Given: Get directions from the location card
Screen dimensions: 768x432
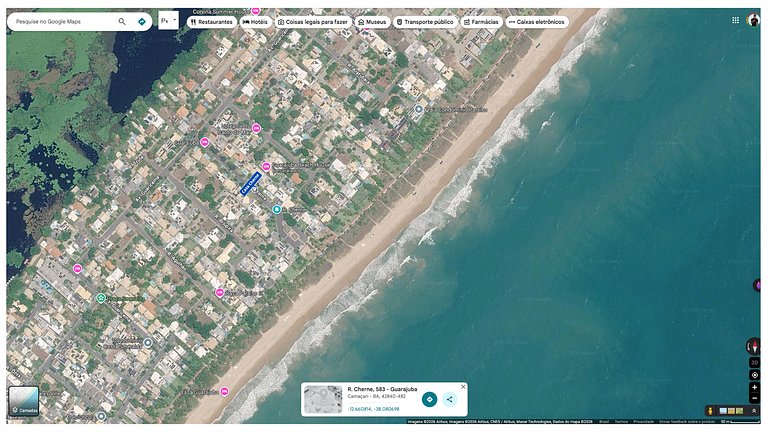Looking at the screenshot, I should (x=430, y=399).
